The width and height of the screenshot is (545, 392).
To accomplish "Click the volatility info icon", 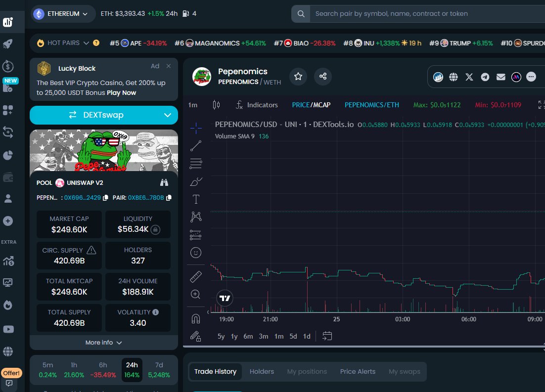I will [x=155, y=312].
